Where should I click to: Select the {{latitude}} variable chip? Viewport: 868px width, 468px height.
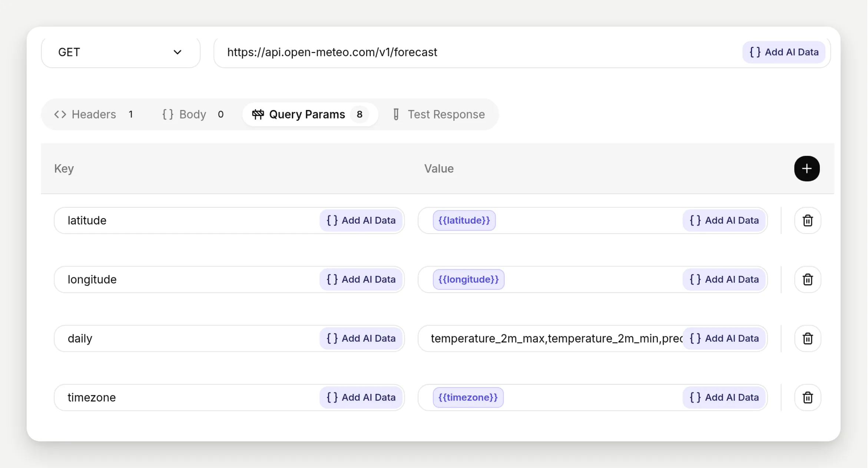pyautogui.click(x=464, y=220)
